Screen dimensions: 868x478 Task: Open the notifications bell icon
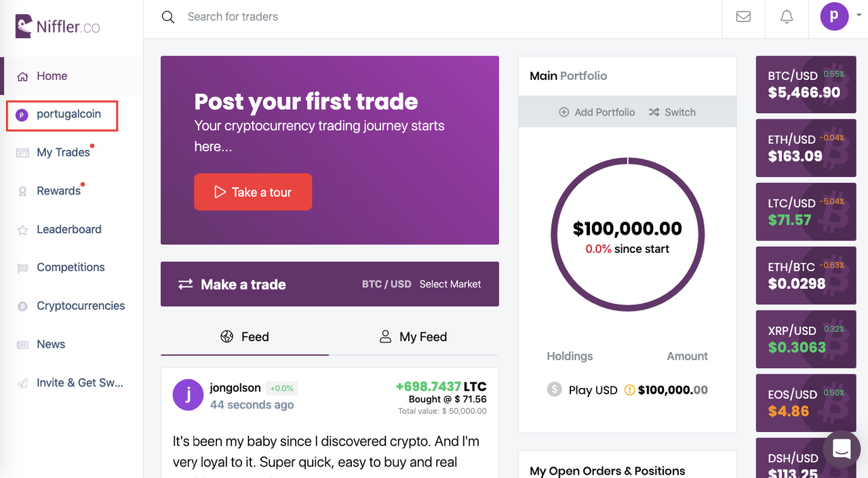(x=787, y=17)
